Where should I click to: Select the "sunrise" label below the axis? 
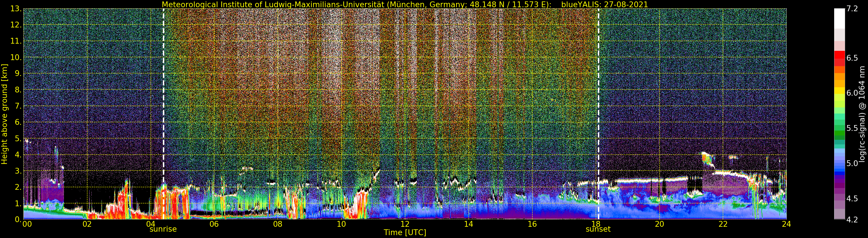tap(163, 229)
